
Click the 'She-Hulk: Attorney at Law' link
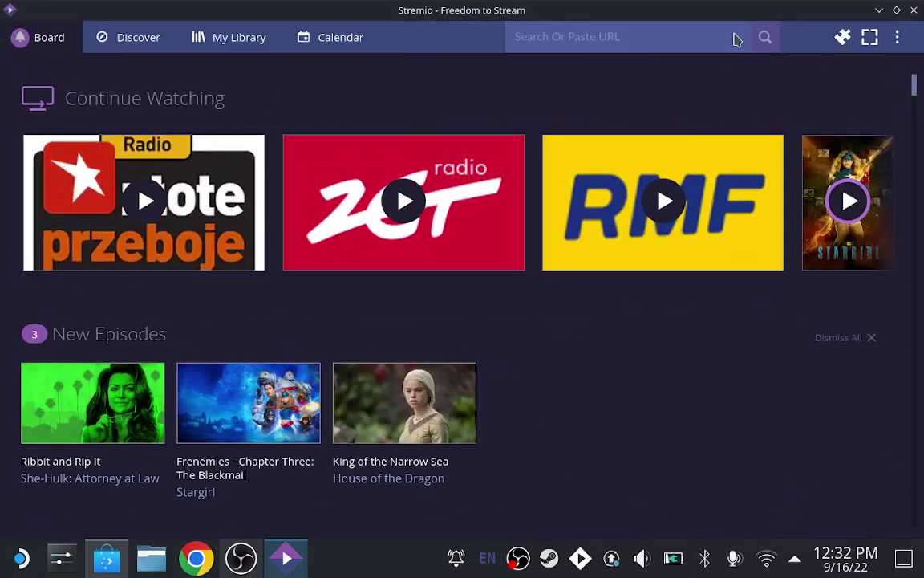pyautogui.click(x=90, y=478)
